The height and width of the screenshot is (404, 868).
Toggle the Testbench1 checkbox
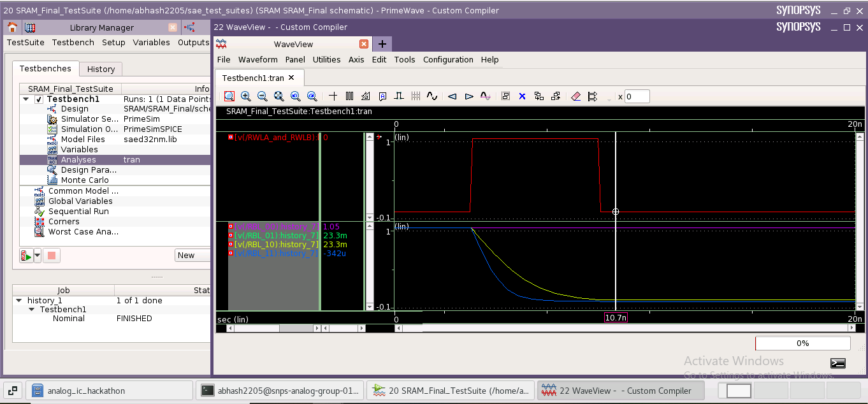[39, 99]
